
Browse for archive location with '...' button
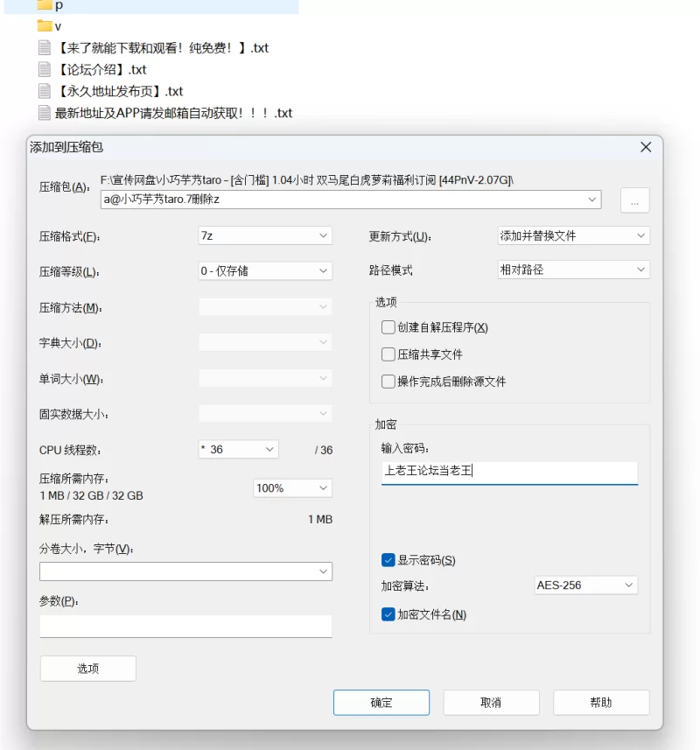point(634,200)
